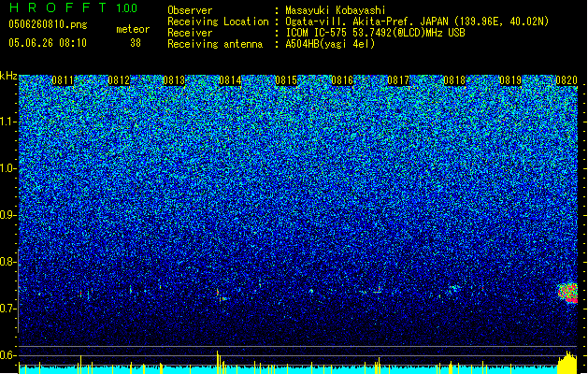Screen dimensions: 588x374
Task: Click the meteor label
Action: [133, 29]
